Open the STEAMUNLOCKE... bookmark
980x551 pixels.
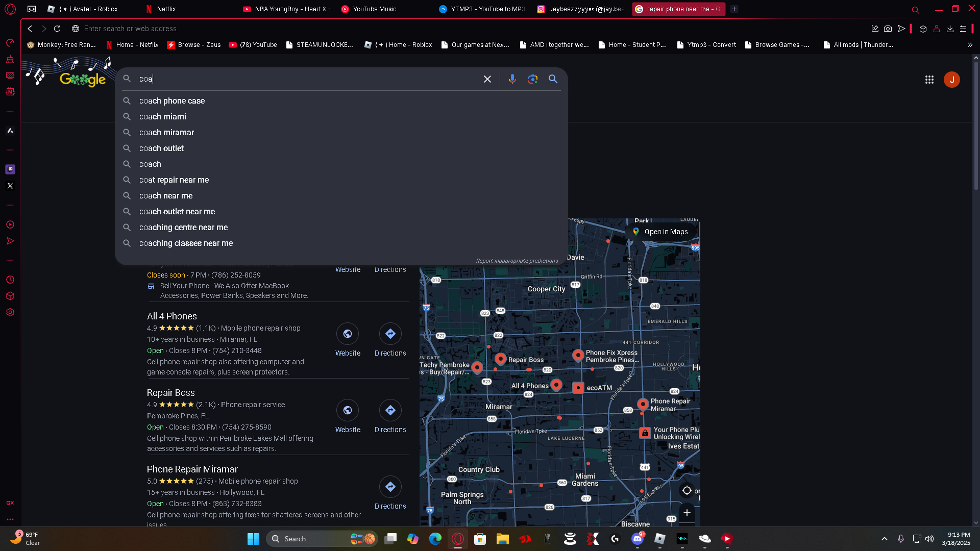tap(320, 45)
